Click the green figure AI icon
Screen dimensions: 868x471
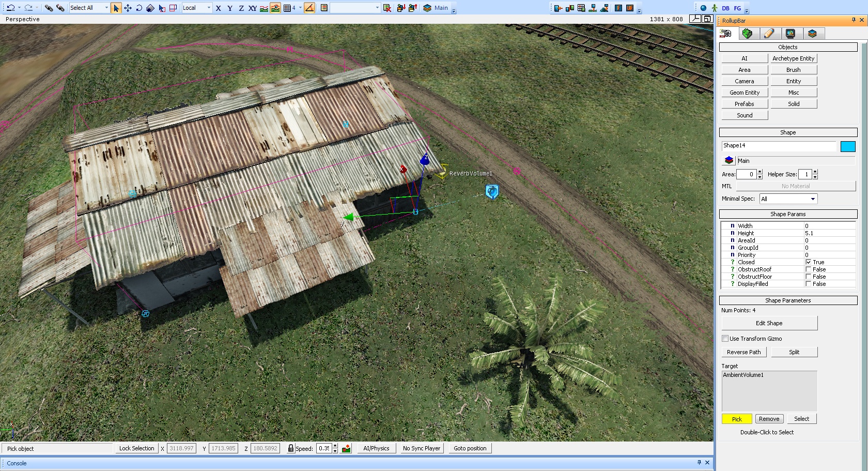pos(715,8)
